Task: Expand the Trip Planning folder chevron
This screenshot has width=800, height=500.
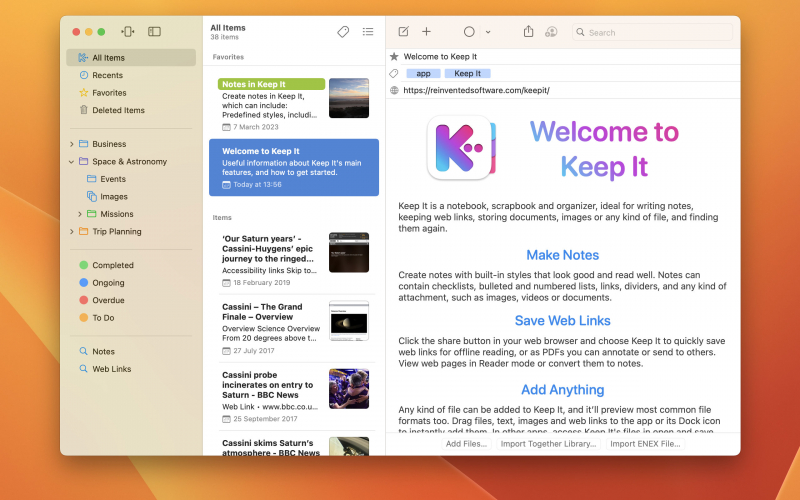Action: point(71,231)
